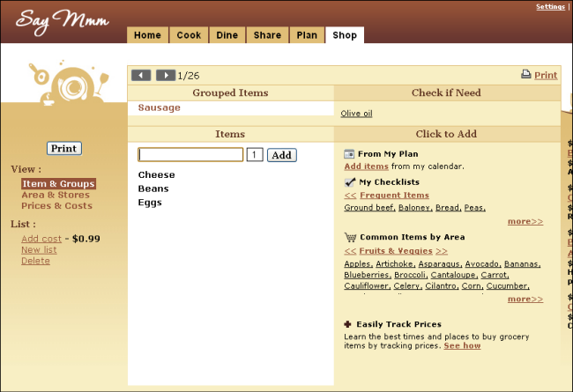Screen dimensions: 573x392
Task: Click the checkmark icon beside My Checklists
Action: pos(349,182)
